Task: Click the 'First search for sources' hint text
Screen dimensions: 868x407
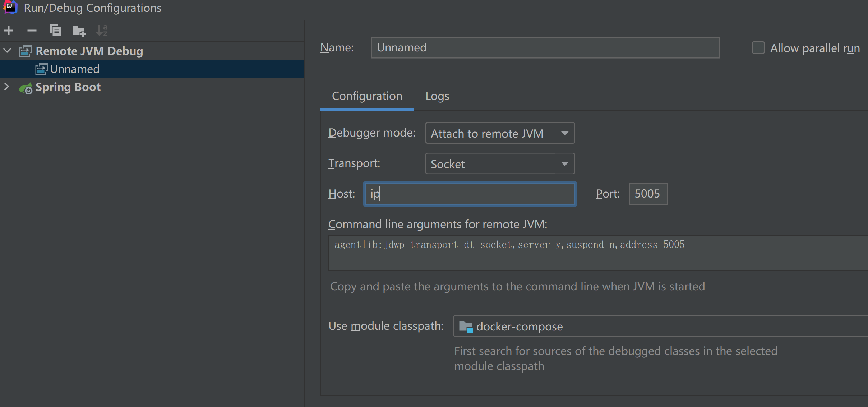Action: tap(615, 359)
